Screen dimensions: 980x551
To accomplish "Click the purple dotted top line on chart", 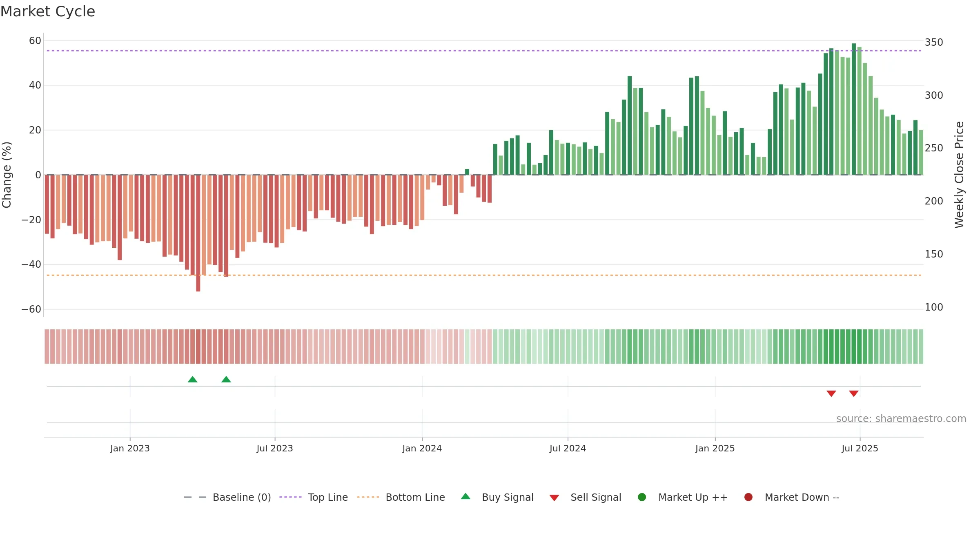I will pyautogui.click(x=484, y=51).
